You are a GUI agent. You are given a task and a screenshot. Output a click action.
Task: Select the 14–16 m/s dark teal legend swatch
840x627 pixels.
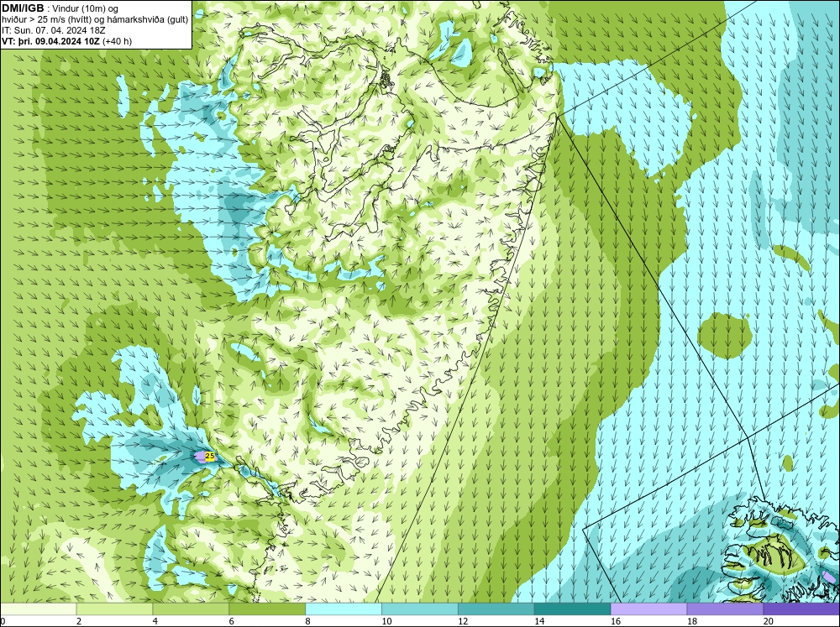(x=572, y=609)
